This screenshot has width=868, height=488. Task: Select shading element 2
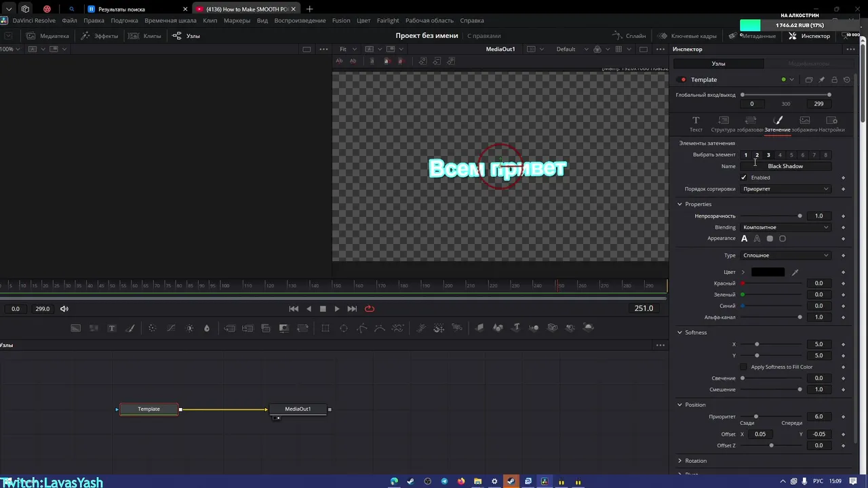pos(757,155)
